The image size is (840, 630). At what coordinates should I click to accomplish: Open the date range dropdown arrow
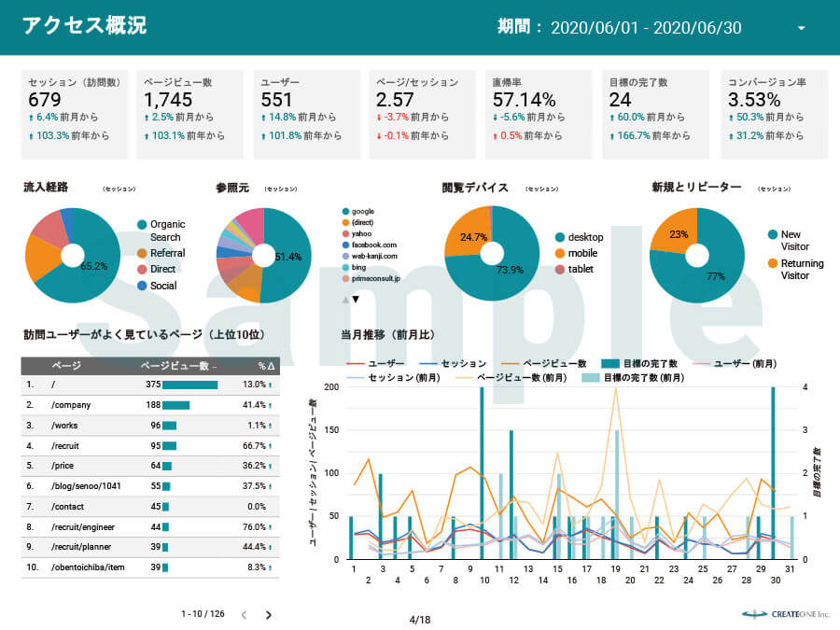pyautogui.click(x=801, y=28)
